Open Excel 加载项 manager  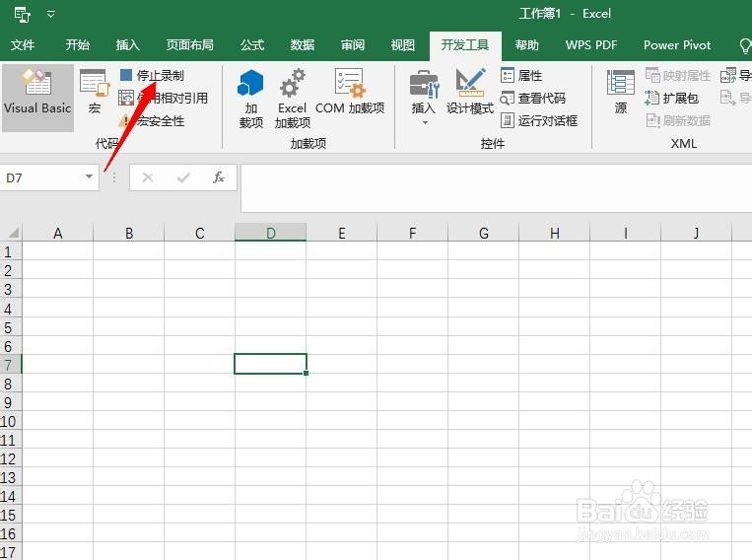292,99
